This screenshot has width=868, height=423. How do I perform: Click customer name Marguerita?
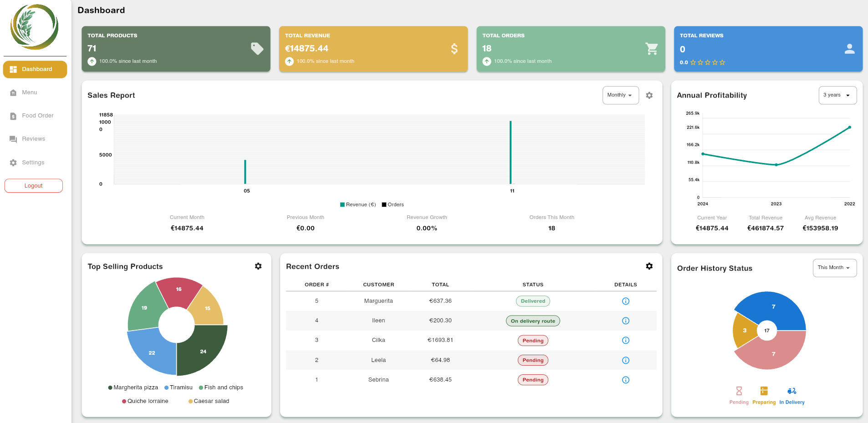click(x=378, y=301)
